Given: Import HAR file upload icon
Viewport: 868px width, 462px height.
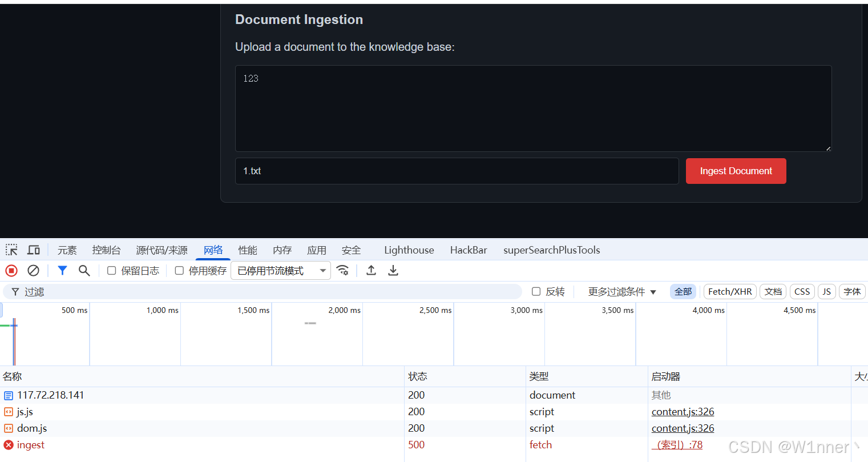Looking at the screenshot, I should coord(371,271).
